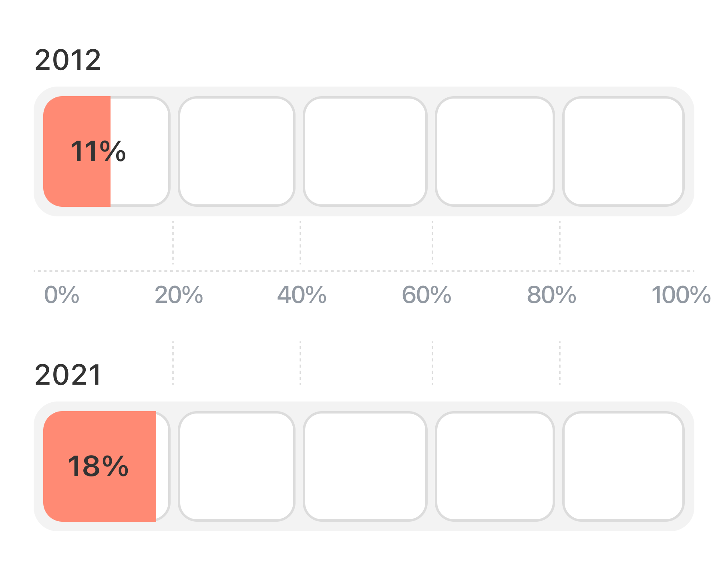Select the 2021 year heading

click(x=68, y=375)
